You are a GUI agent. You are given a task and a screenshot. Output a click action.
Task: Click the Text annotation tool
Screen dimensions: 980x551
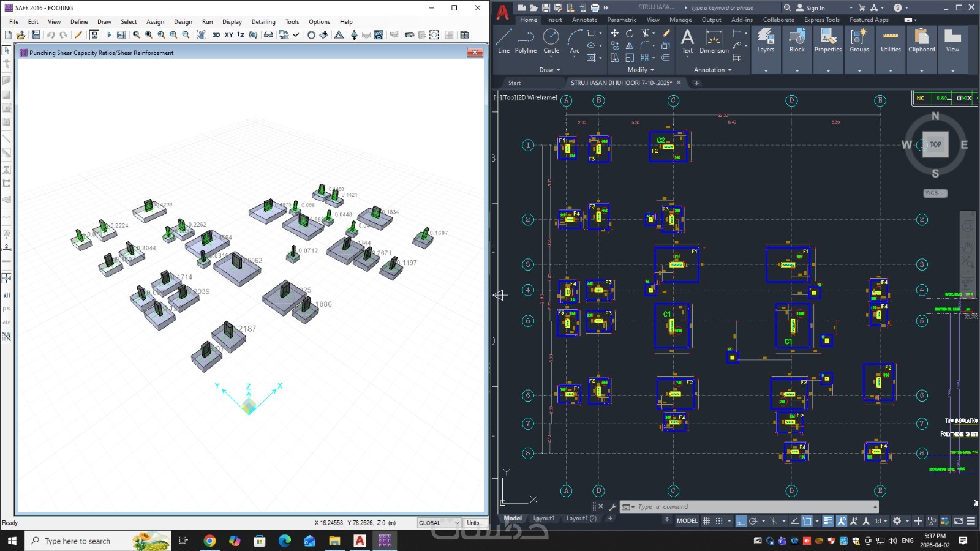687,41
